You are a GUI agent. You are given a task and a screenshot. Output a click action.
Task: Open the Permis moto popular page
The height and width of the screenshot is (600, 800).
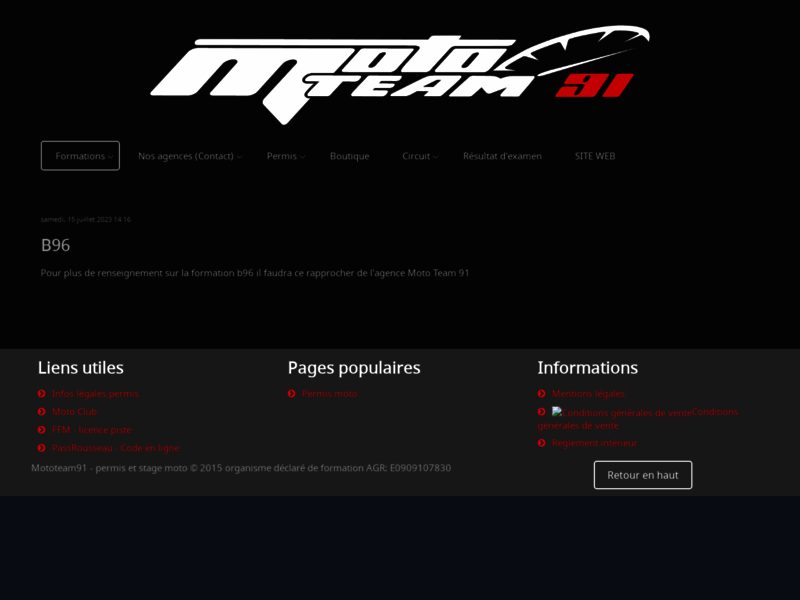pos(330,393)
